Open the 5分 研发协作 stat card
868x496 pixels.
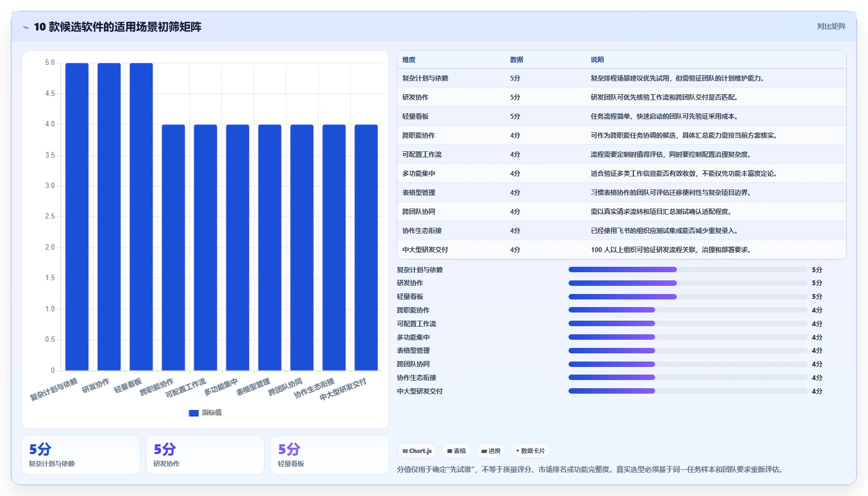click(x=205, y=455)
